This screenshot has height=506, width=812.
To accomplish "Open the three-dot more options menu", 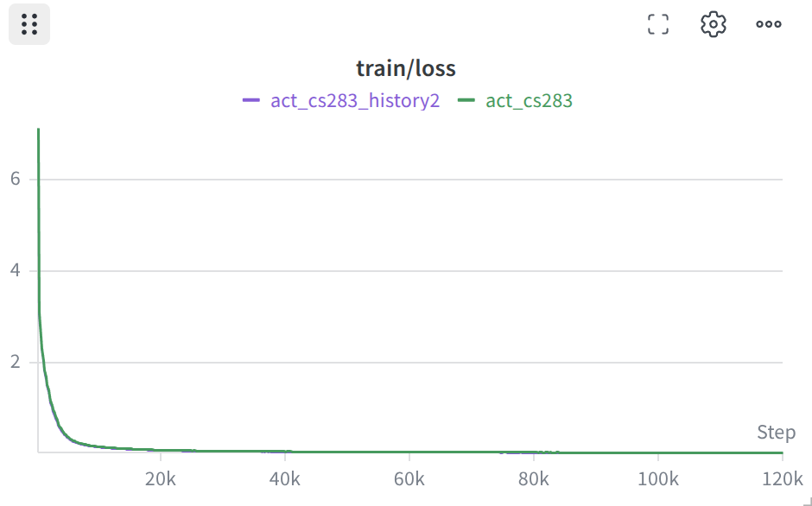I will [x=769, y=24].
